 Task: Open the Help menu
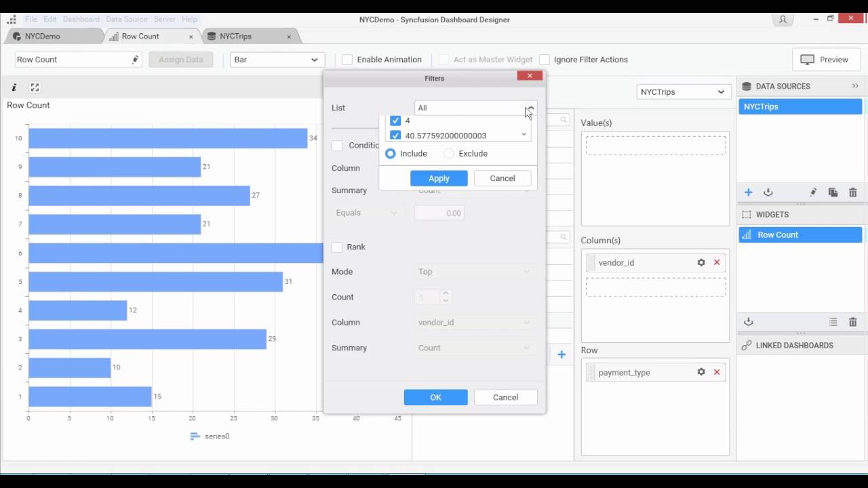190,20
